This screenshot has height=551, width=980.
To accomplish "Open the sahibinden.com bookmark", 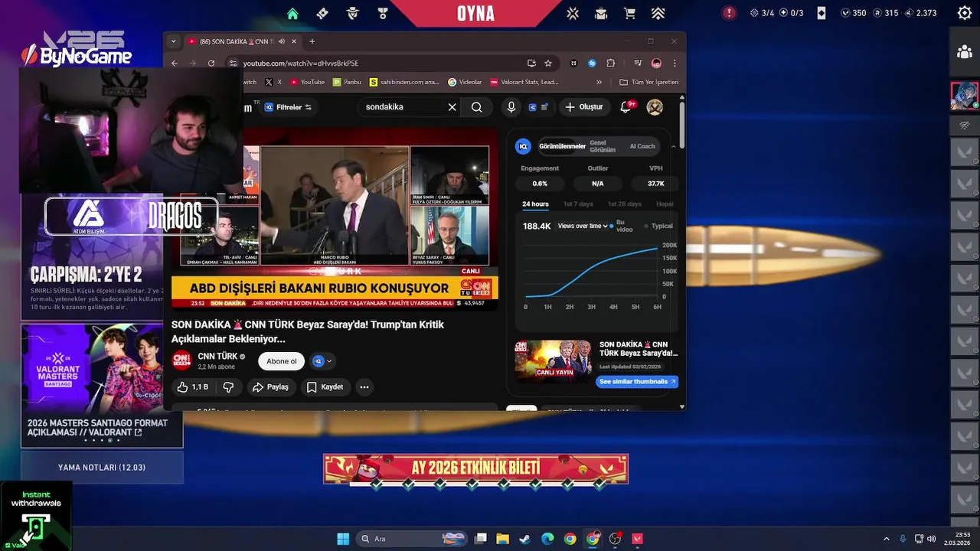I will point(405,82).
